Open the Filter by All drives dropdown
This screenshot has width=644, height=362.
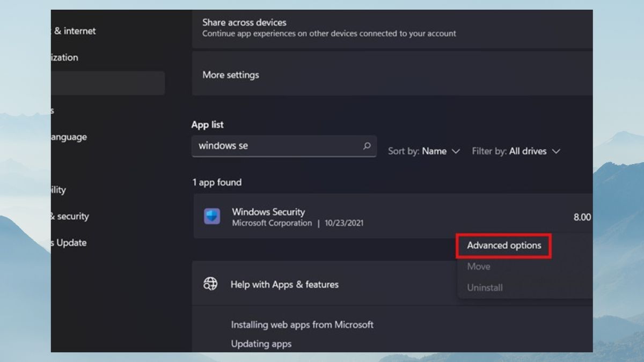516,151
